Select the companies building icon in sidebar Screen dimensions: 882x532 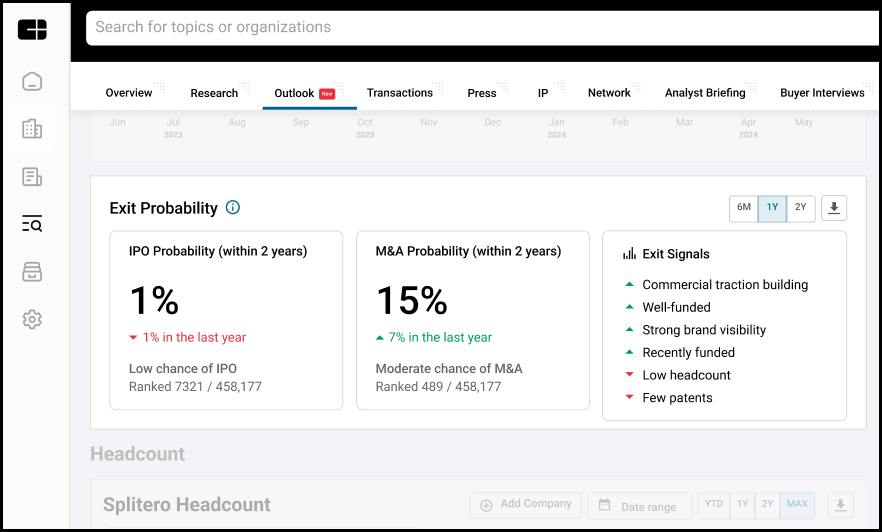pos(32,129)
